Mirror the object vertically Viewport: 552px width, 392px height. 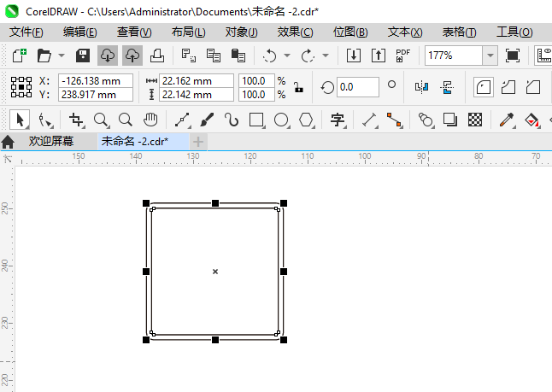[x=447, y=87]
